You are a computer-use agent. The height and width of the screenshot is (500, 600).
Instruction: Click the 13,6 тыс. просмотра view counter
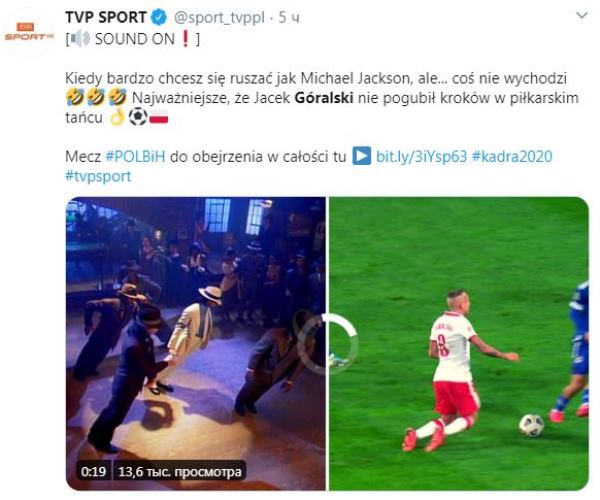[x=179, y=471]
